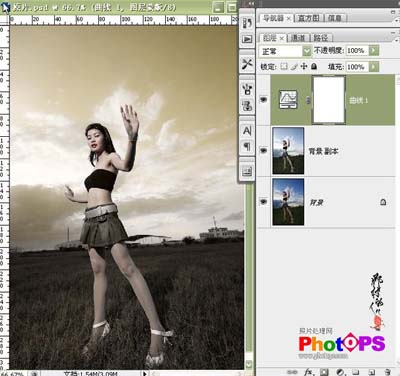Open the Paragraph panel icon
The width and height of the screenshot is (400, 376).
[247, 146]
